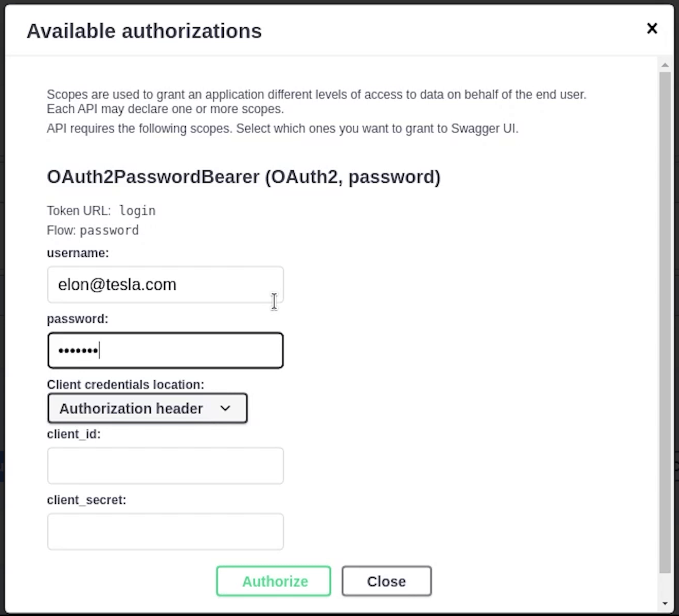The image size is (679, 616).
Task: Click the vertical scrollbar thumb
Action: pyautogui.click(x=665, y=319)
